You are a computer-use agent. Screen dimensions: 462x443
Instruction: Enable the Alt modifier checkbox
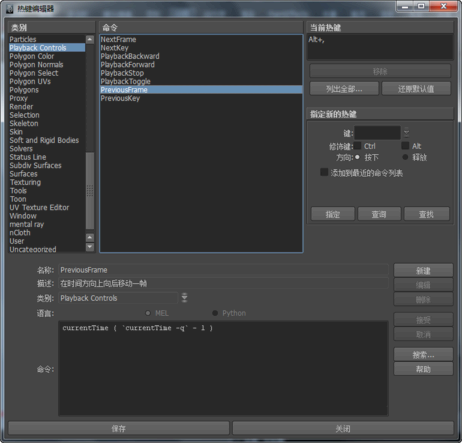point(405,146)
